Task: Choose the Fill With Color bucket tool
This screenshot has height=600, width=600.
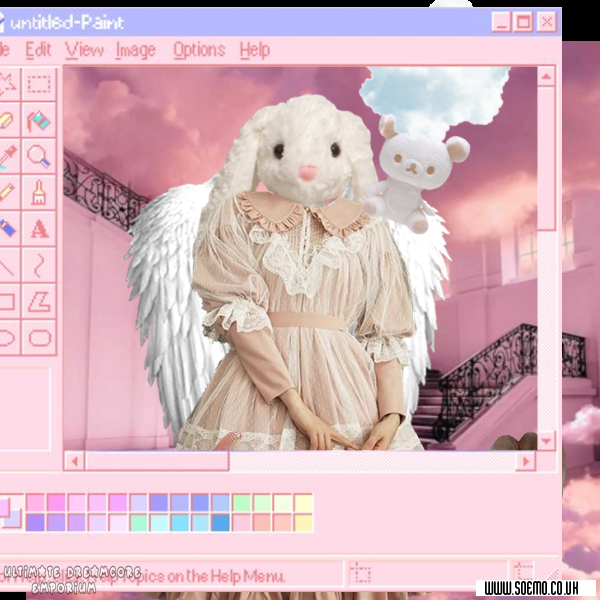Action: pos(39,120)
